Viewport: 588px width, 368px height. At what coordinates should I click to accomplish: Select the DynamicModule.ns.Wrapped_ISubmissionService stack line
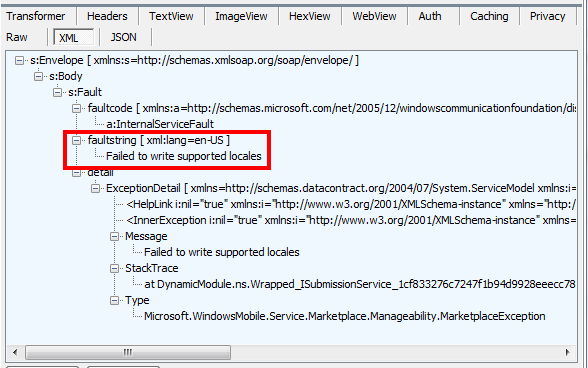[360, 284]
